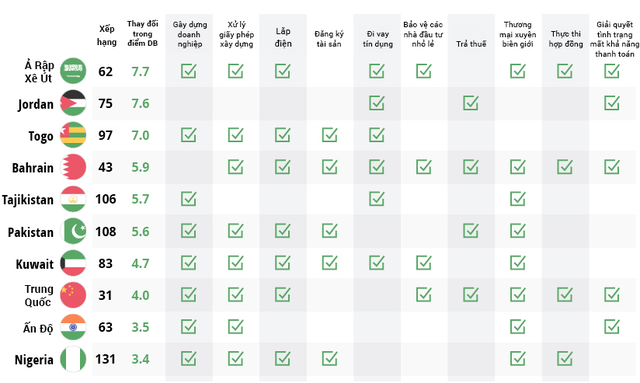Viewport: 640px width, 383px height.
Task: Click the Bahrain country name
Action: (33, 168)
